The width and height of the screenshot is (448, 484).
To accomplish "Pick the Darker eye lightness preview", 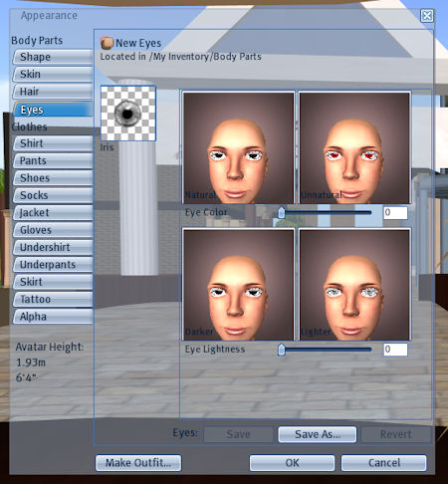I will [x=238, y=285].
